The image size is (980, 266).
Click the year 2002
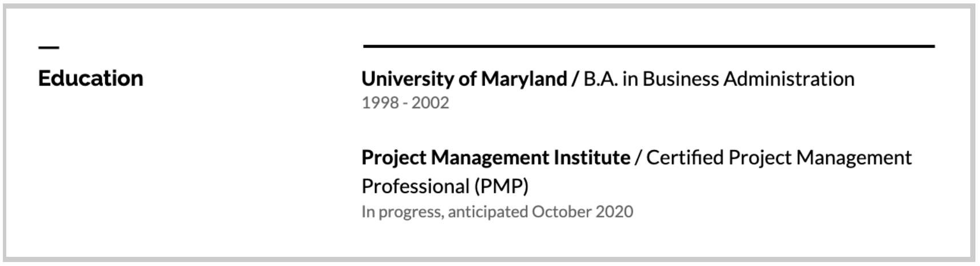point(430,103)
